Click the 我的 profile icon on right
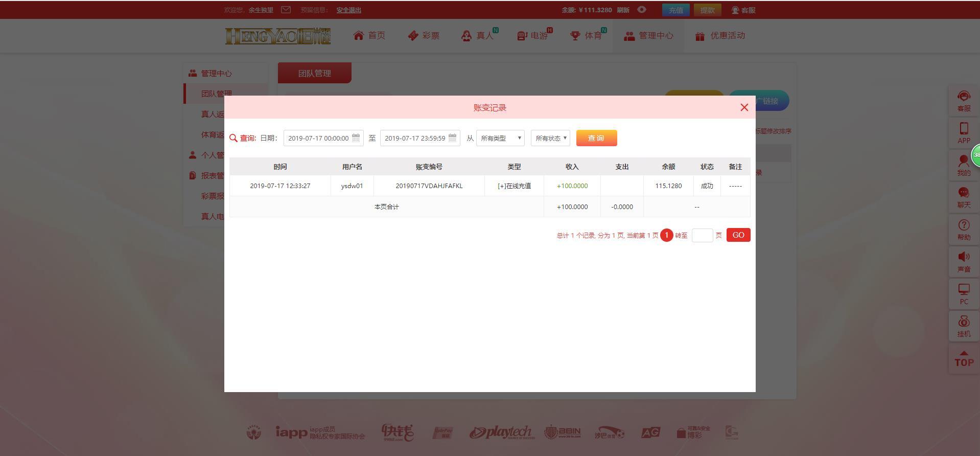The image size is (980, 456). coord(964,165)
